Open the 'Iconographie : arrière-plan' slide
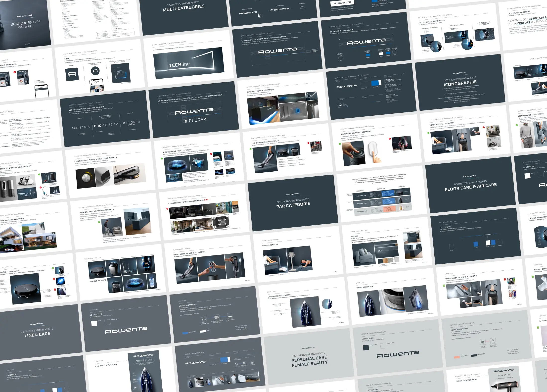The width and height of the screenshot is (547, 392). (288, 152)
